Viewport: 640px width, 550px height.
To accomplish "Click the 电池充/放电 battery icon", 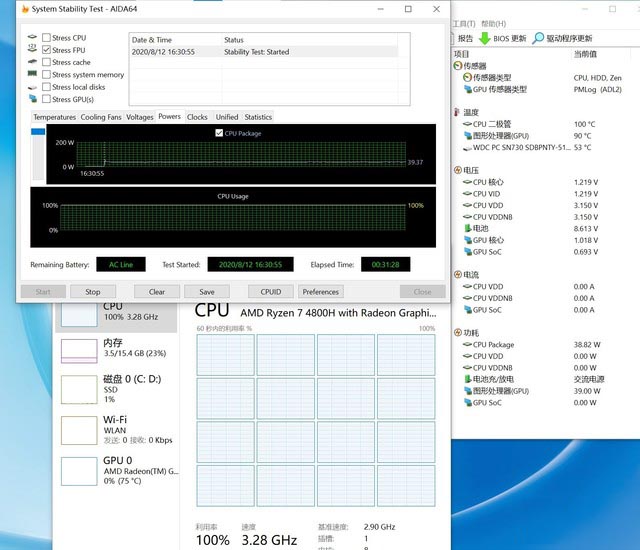I will pos(468,379).
